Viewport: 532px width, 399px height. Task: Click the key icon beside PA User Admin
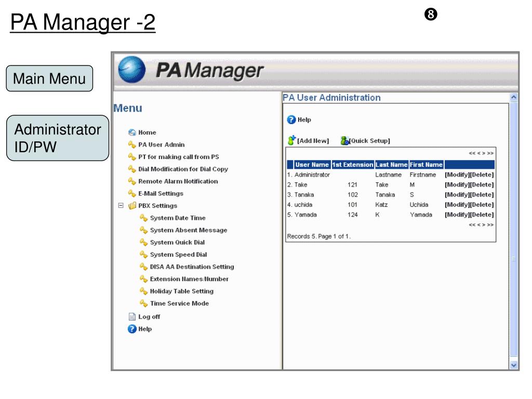132,144
